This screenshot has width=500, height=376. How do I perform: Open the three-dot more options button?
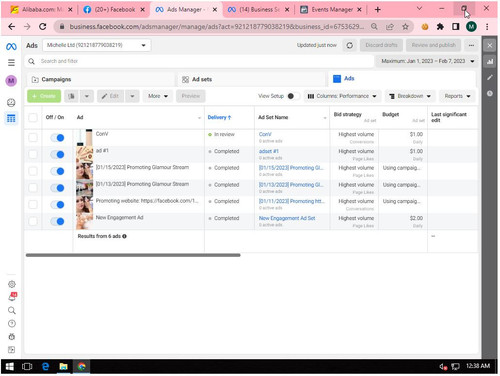click(x=471, y=45)
